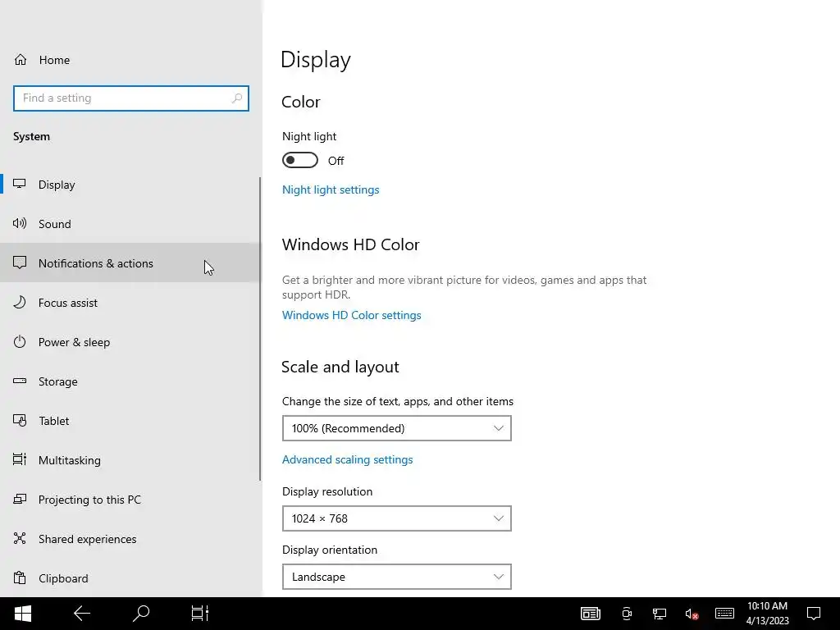
Task: Open the Windows Start menu
Action: [22, 614]
